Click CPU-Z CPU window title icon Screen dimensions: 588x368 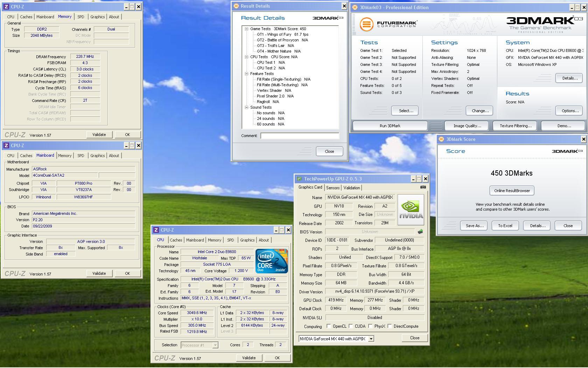[x=156, y=230]
